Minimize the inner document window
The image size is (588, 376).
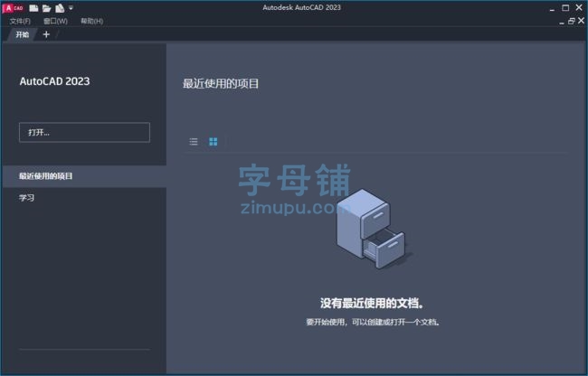click(562, 22)
